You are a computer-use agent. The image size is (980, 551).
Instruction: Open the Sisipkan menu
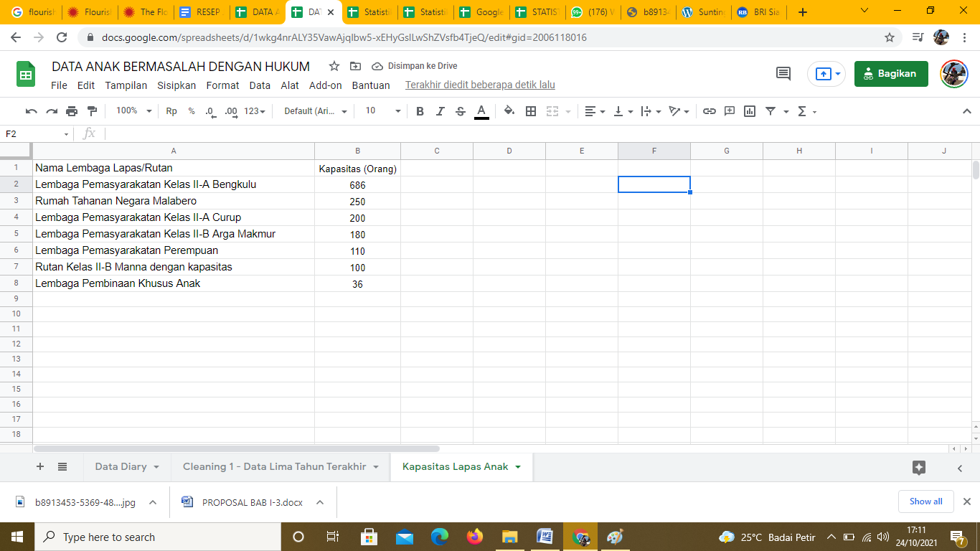(176, 85)
